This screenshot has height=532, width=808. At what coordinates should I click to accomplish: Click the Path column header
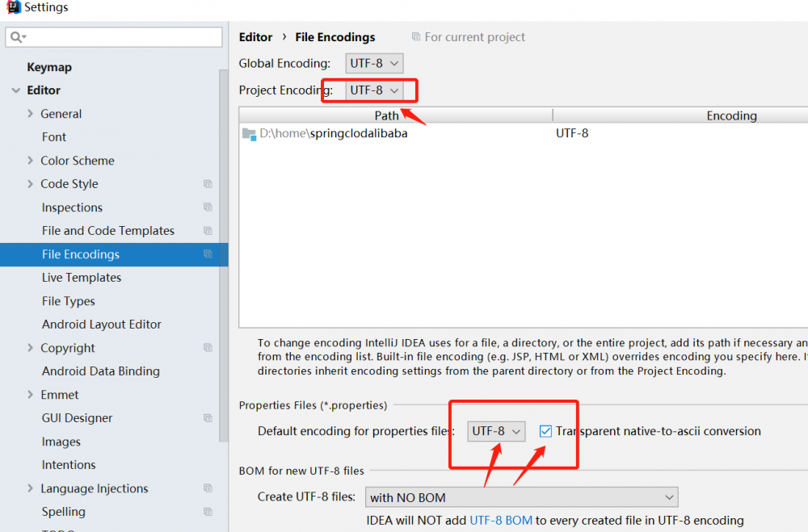(x=396, y=115)
